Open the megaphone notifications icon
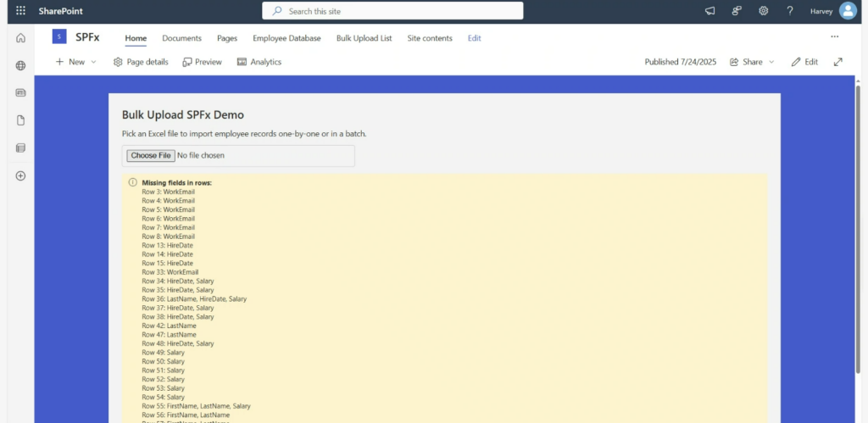The width and height of the screenshot is (868, 423). click(709, 10)
